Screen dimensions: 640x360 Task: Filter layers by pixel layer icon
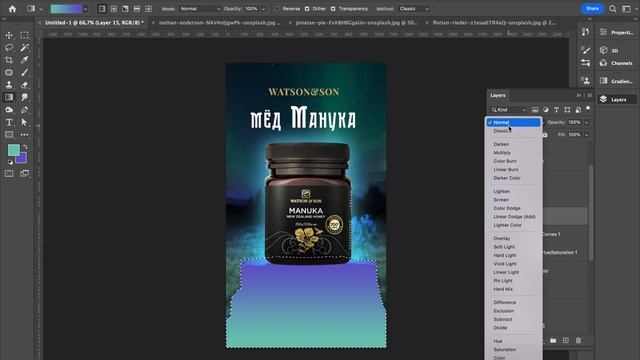(x=535, y=110)
